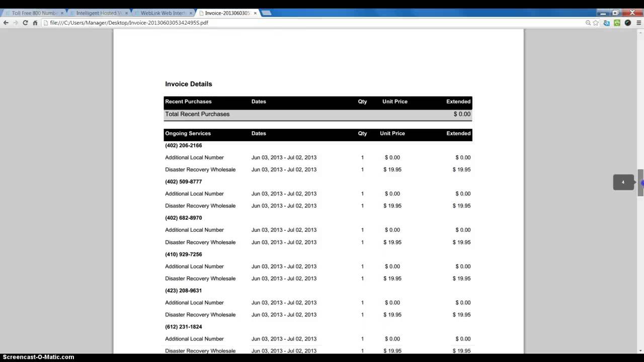Switch to the WebLink Web Interface tab

click(163, 13)
